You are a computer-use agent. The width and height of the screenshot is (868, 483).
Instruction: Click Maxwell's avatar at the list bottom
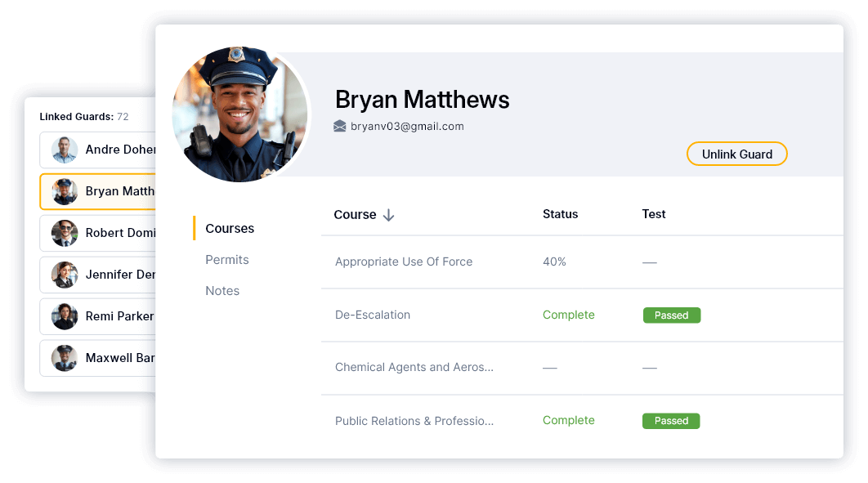click(65, 358)
